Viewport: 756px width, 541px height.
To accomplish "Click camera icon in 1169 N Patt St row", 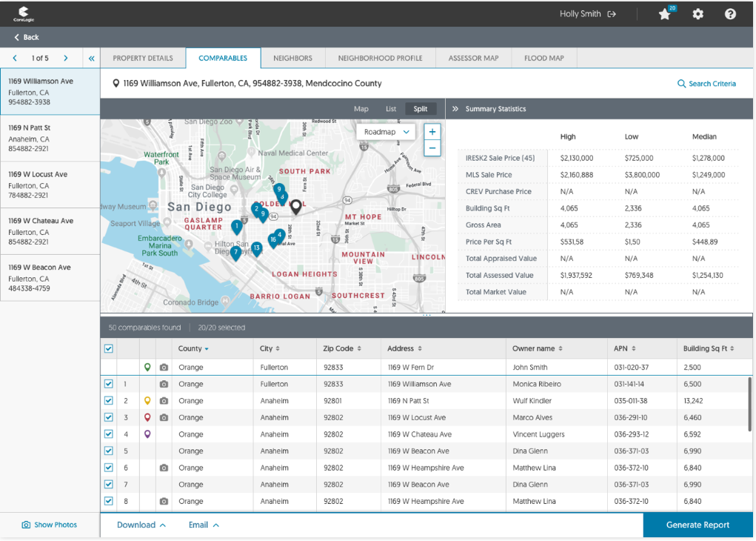I will (x=164, y=401).
